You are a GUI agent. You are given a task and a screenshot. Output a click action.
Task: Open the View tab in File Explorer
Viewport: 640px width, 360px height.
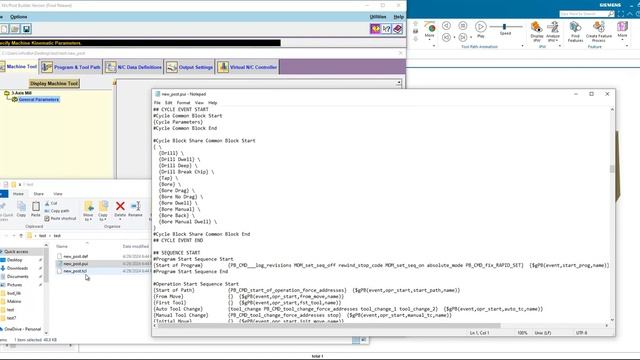point(58,194)
